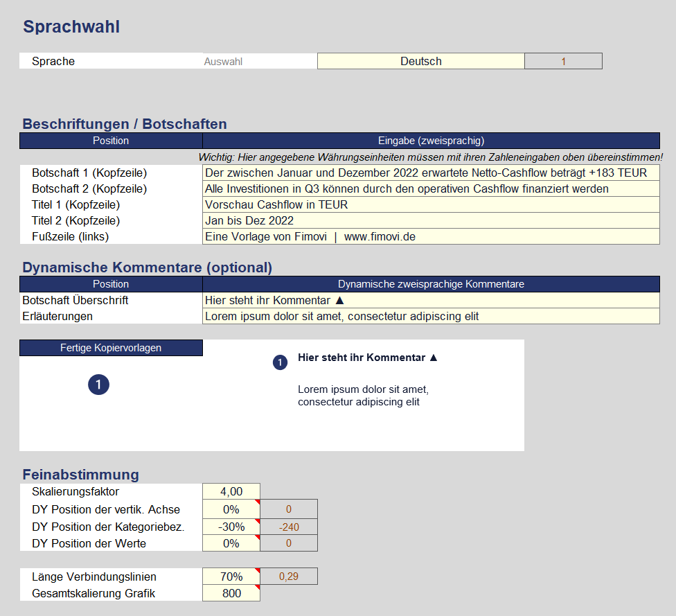Click the 'Titel 2 (Kopfzeile)' label
676x616 pixels.
76,221
